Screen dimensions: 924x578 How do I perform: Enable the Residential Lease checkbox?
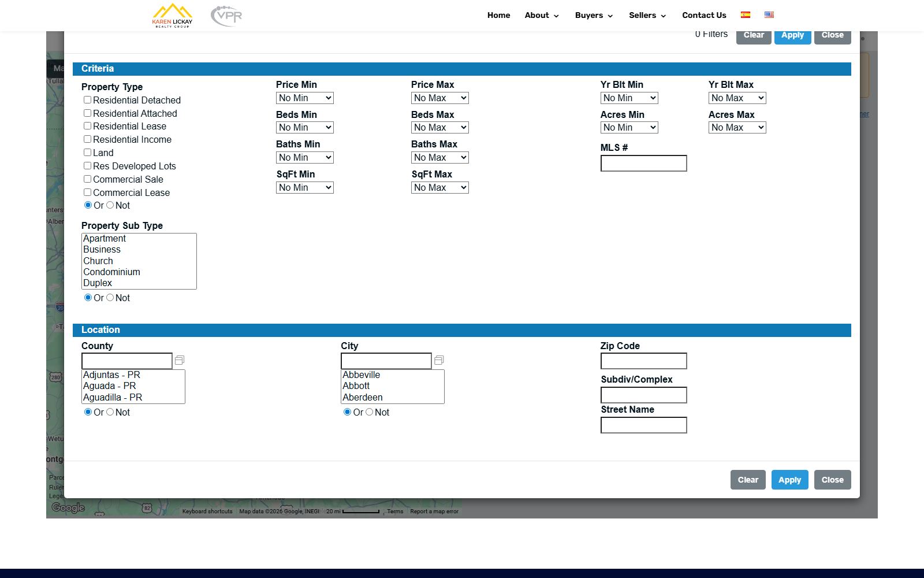click(88, 126)
